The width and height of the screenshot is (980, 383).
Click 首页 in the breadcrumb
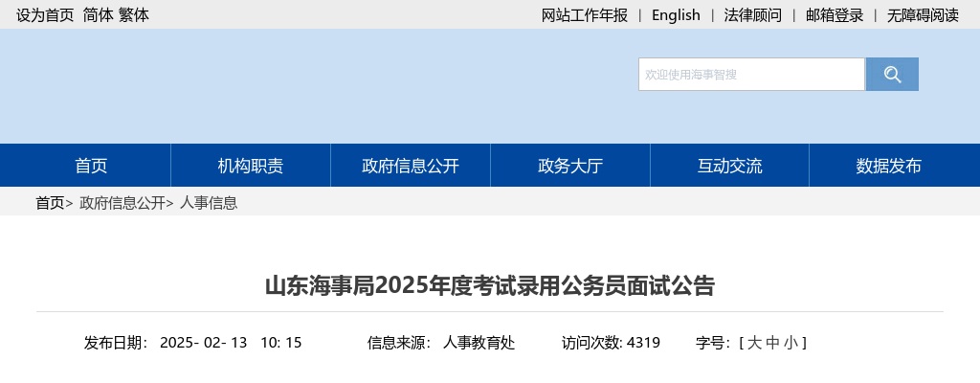coord(50,203)
